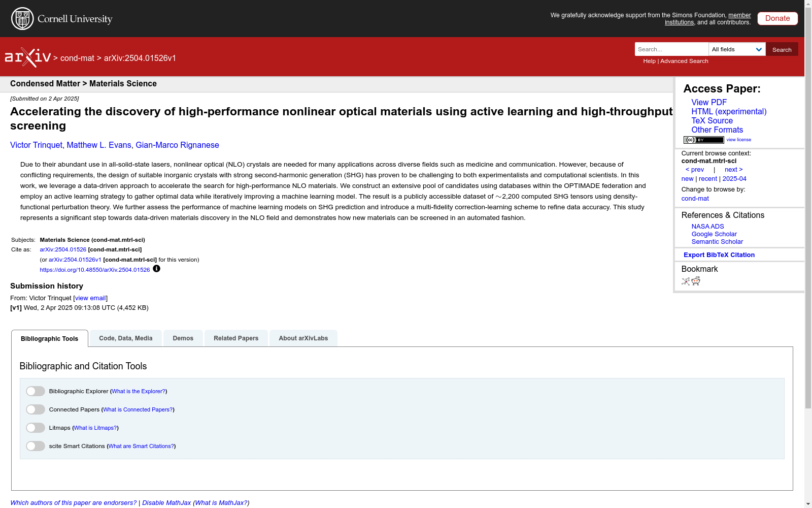Open HTML (experimental) version
The image size is (812, 508).
tap(729, 111)
